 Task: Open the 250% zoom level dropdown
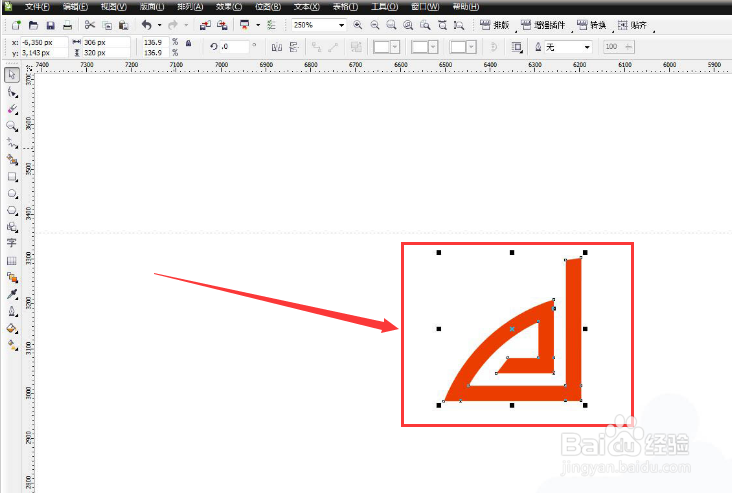342,25
